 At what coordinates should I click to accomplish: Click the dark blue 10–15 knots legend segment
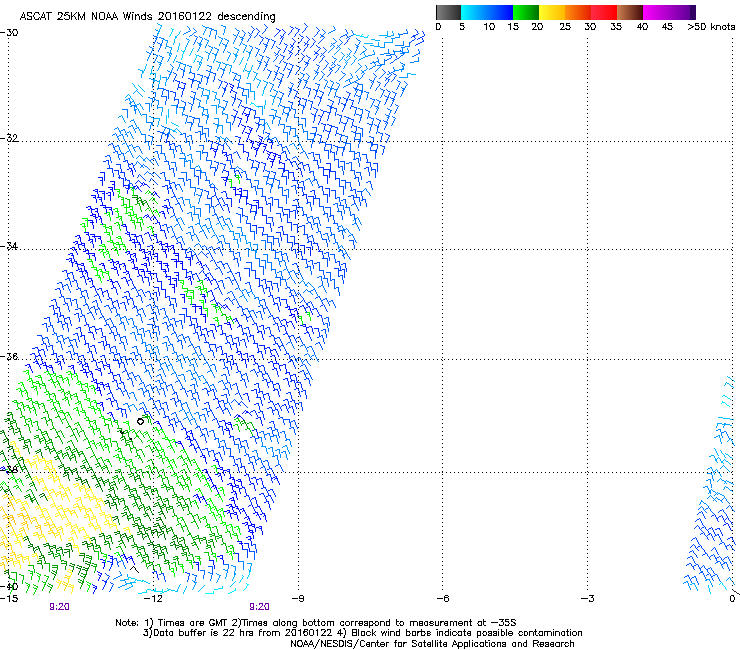point(500,12)
